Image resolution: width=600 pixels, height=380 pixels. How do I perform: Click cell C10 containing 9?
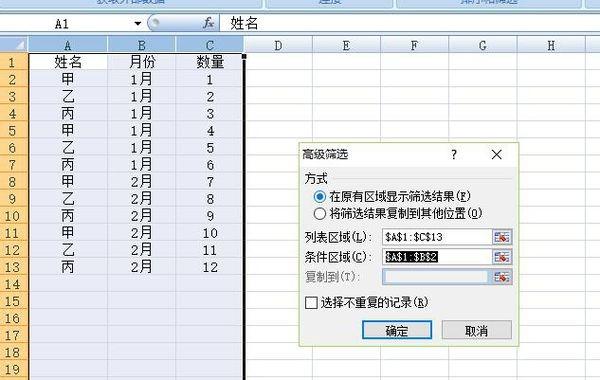210,216
